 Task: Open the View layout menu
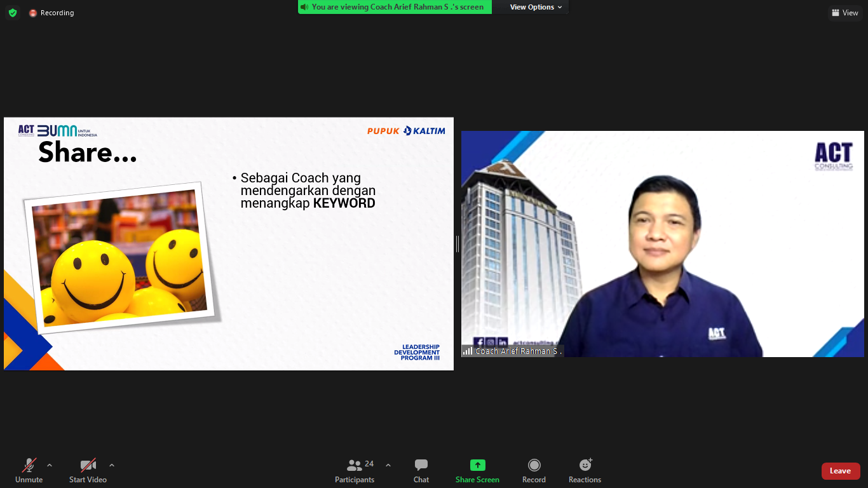(844, 13)
